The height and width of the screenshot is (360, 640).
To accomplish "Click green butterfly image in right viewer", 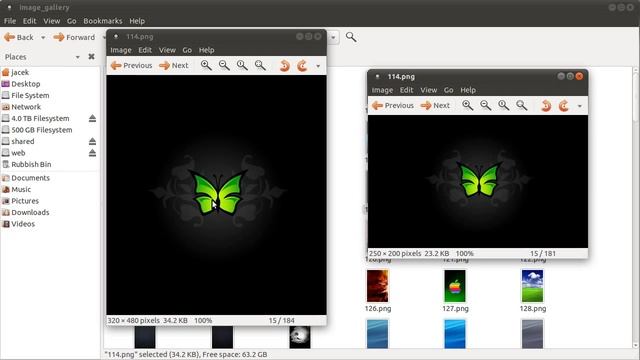I will (x=479, y=180).
